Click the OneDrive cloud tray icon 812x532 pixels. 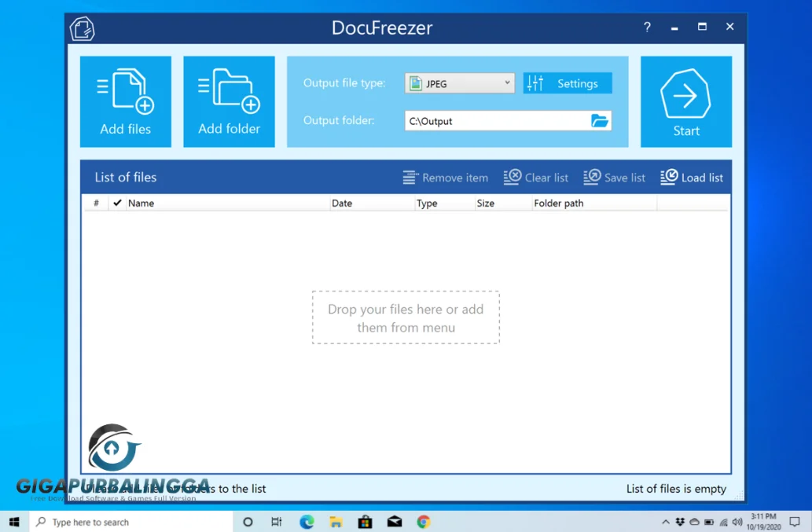694,522
